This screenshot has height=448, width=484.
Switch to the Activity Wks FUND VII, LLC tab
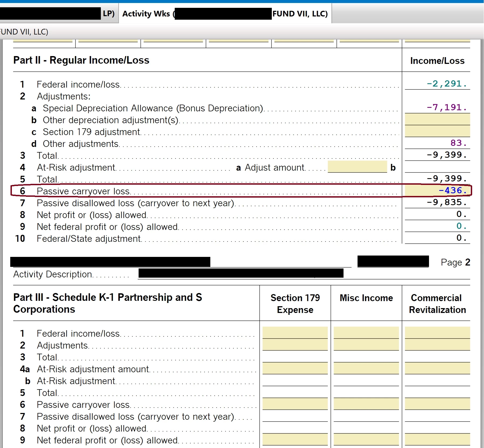tap(225, 13)
